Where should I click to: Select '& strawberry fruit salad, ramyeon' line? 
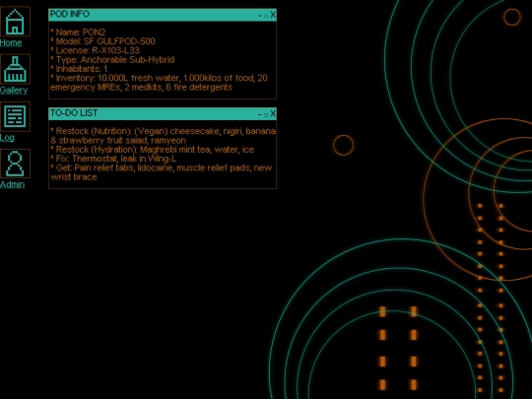(118, 141)
